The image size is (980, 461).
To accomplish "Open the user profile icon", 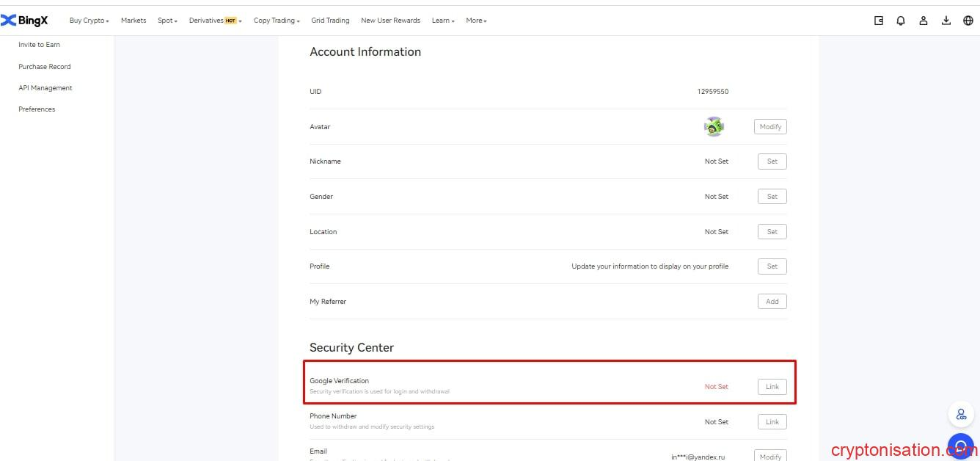I will [924, 21].
